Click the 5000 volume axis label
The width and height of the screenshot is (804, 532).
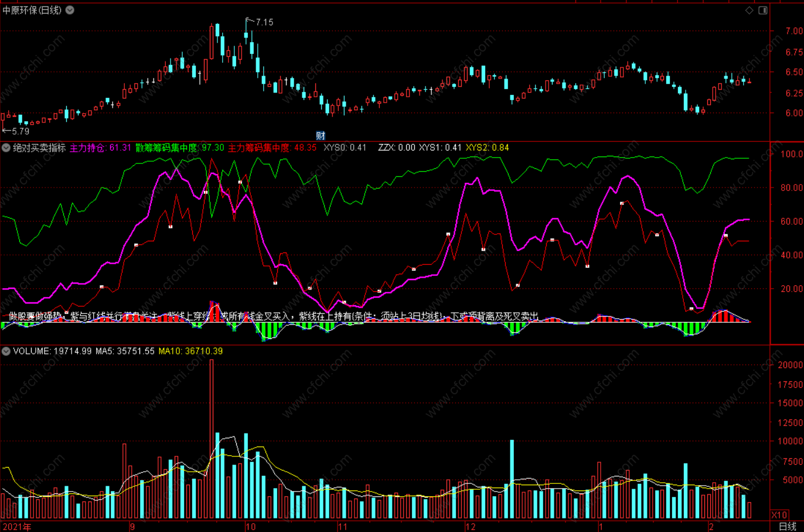[x=793, y=480]
